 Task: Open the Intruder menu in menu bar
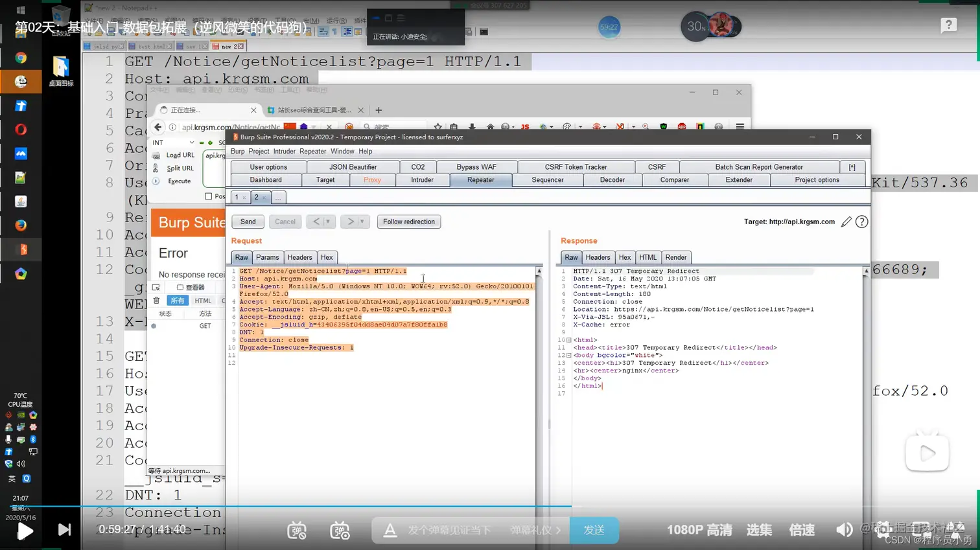284,152
